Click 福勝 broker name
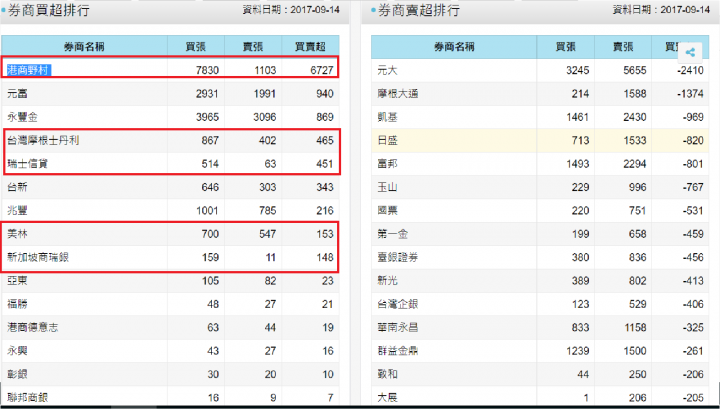This screenshot has width=720, height=410. [x=17, y=304]
